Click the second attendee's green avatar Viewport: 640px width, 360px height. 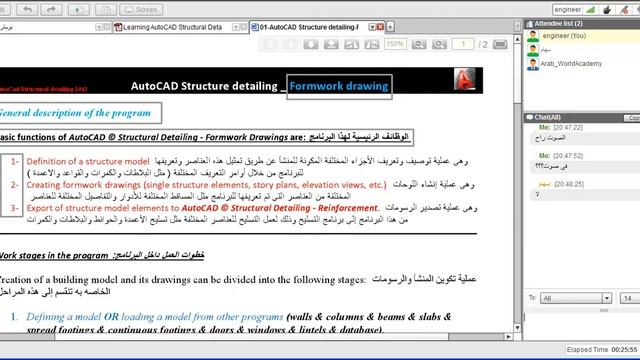533,50
